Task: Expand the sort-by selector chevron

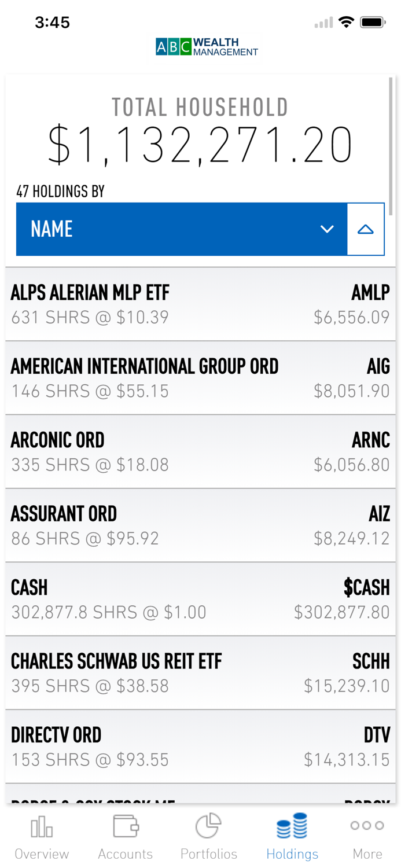Action: 328,229
